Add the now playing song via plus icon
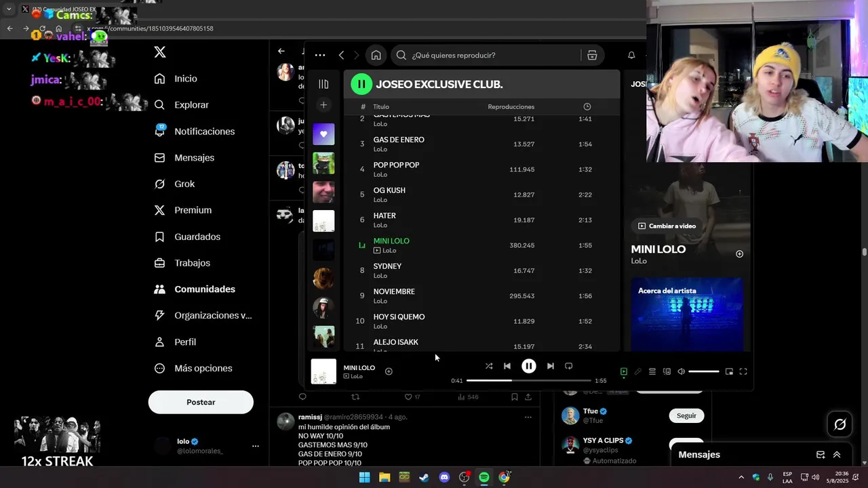This screenshot has width=868, height=488. tap(740, 254)
